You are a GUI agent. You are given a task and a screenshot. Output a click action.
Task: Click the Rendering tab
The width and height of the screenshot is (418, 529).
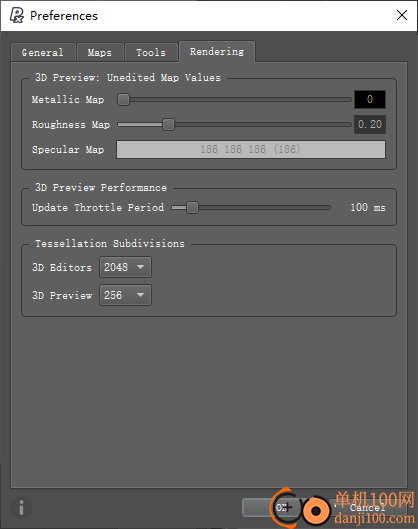pyautogui.click(x=217, y=52)
